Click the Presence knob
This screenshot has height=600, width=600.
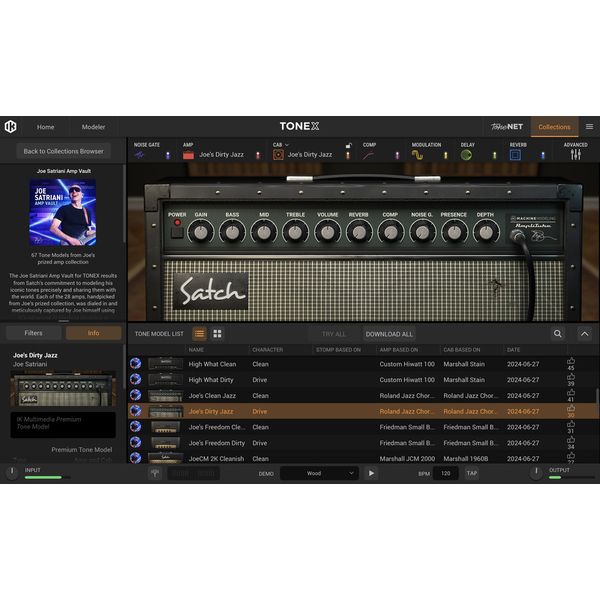point(454,232)
